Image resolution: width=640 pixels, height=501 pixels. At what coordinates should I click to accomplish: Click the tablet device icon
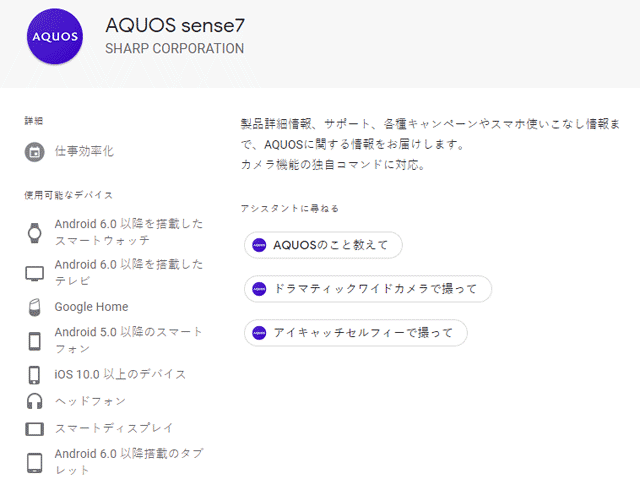coord(35,463)
